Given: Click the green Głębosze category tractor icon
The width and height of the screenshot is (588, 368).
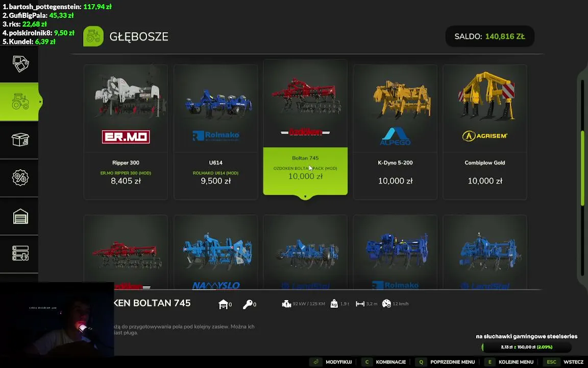Looking at the screenshot, I should click(93, 36).
